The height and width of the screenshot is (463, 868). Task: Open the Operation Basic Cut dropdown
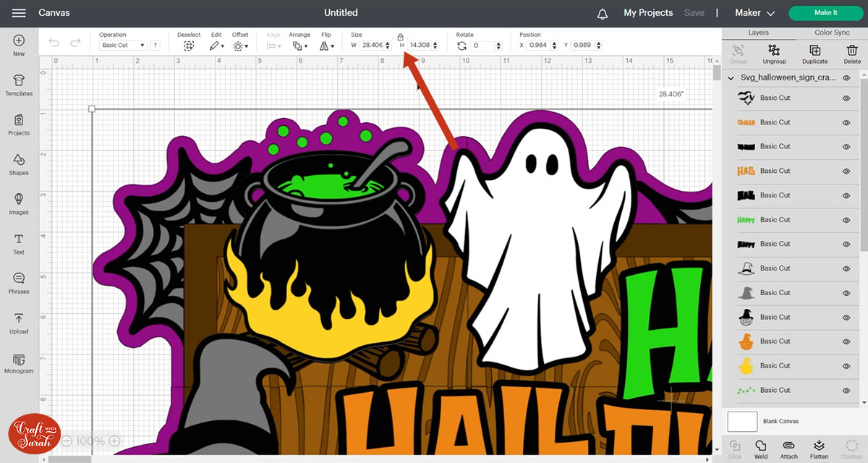(123, 46)
